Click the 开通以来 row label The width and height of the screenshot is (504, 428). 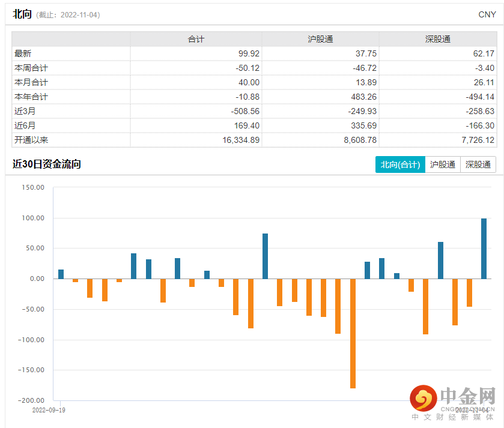(31, 140)
